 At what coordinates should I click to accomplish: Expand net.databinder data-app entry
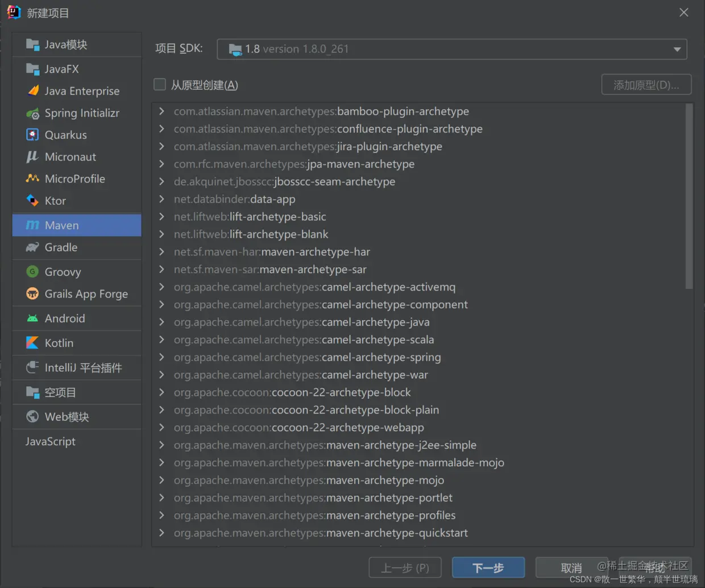pyautogui.click(x=161, y=199)
